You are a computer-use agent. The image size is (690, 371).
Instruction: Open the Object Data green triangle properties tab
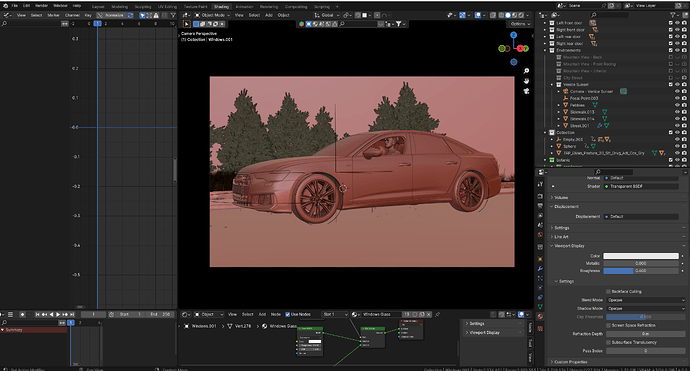click(540, 307)
